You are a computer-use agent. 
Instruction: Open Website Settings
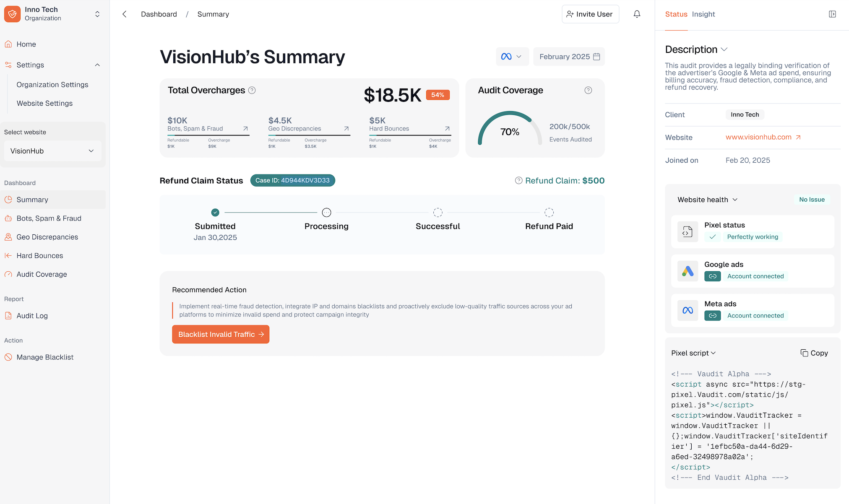(44, 103)
